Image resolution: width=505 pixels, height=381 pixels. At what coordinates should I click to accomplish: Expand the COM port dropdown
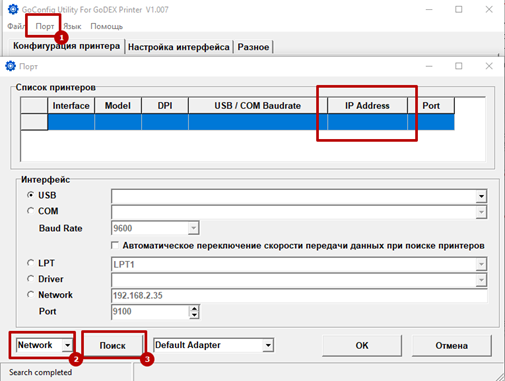[x=481, y=212]
